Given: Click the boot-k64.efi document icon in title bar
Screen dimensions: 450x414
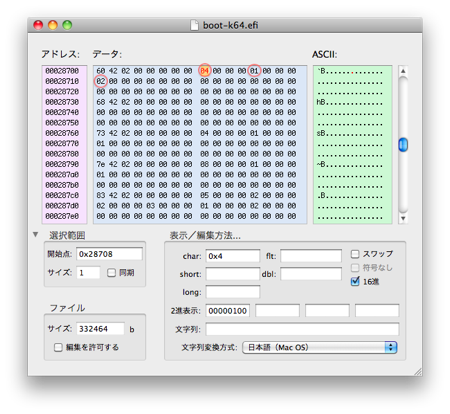Looking at the screenshot, I should click(x=194, y=25).
